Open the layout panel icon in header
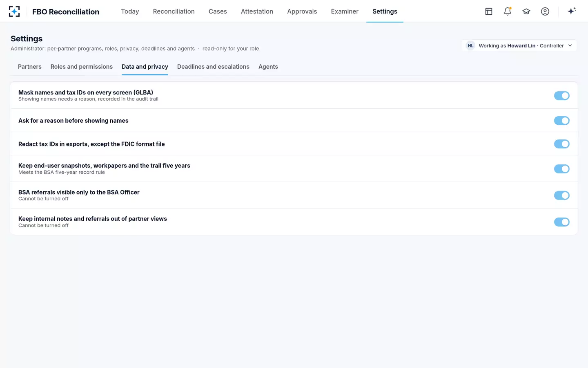 (489, 11)
